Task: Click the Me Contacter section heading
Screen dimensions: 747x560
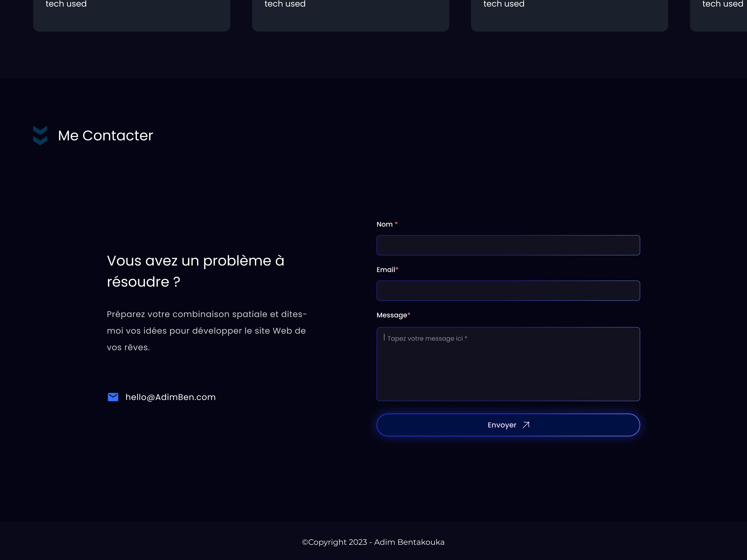Action: point(105,136)
